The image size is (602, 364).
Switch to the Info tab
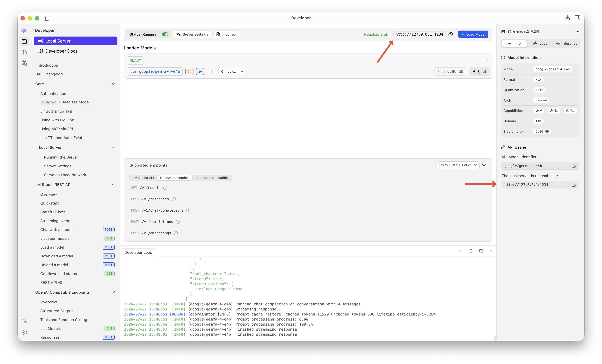[x=514, y=43]
